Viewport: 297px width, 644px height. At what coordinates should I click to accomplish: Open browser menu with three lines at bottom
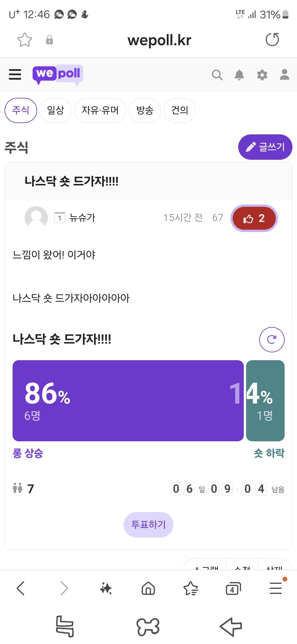click(x=276, y=588)
